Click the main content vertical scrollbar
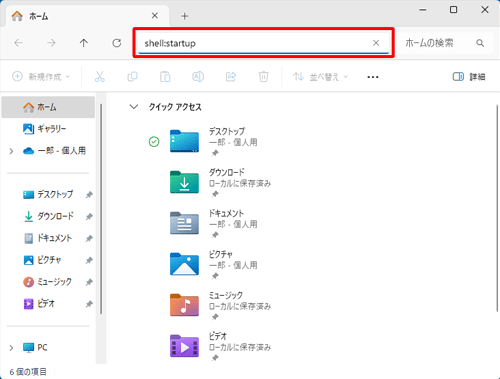 pos(497,208)
